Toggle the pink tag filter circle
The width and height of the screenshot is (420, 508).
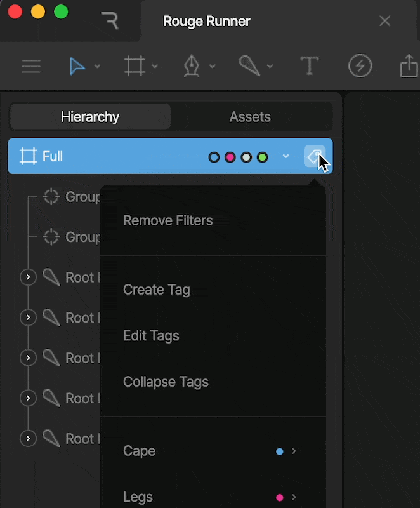click(x=230, y=157)
